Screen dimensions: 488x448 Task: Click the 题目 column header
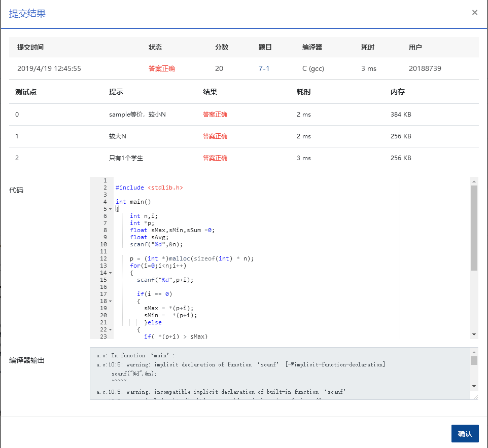[265, 47]
